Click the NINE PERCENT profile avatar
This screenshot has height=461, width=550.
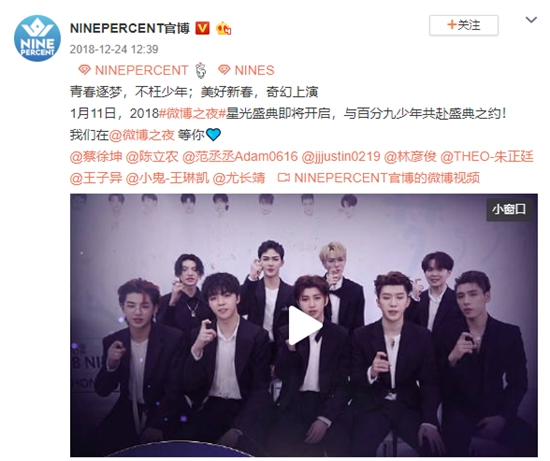[37, 38]
